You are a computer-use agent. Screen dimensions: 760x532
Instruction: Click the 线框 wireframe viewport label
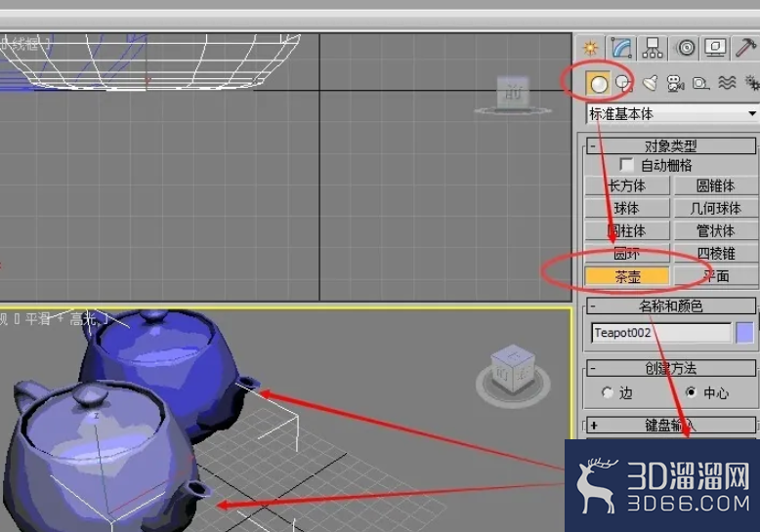click(25, 45)
